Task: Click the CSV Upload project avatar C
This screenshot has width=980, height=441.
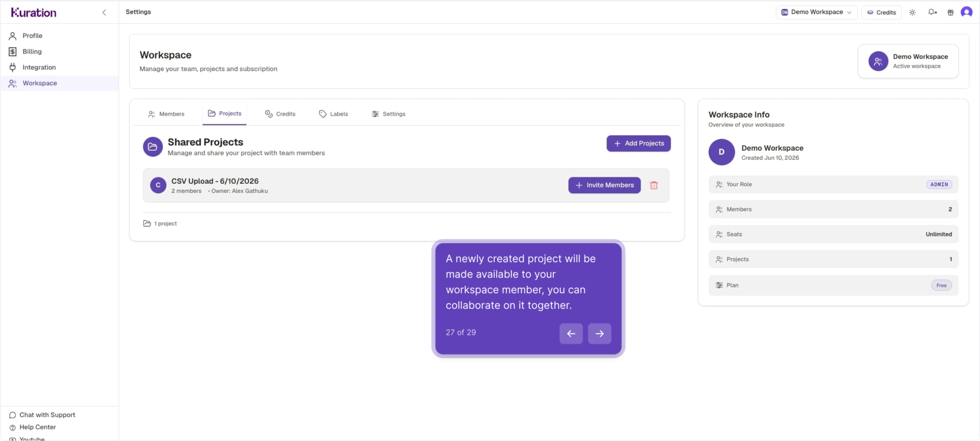Action: [158, 185]
